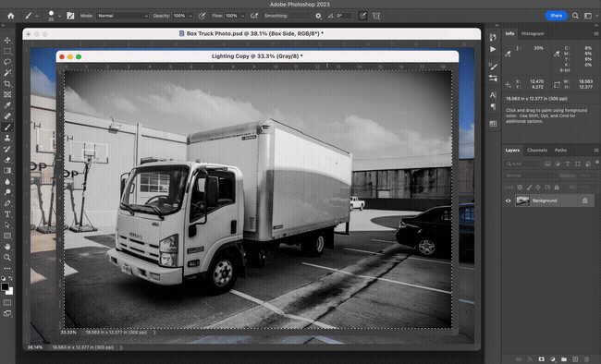This screenshot has height=364, width=601.
Task: Reset default foreground and background colors
Action: pos(4,278)
